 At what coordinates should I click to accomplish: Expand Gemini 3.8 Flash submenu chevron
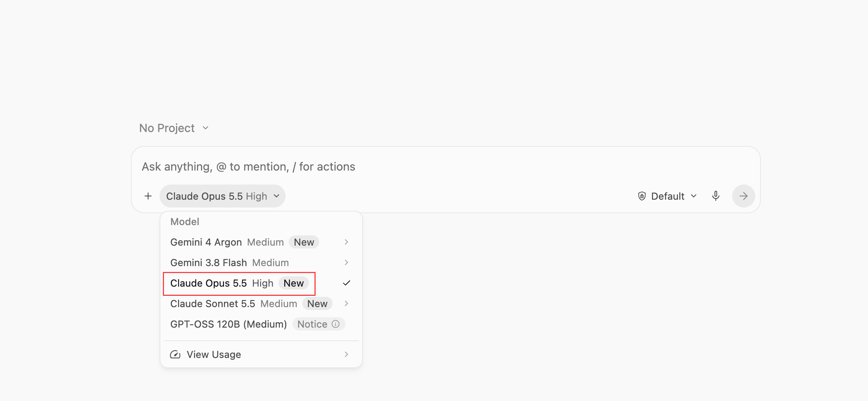point(347,262)
